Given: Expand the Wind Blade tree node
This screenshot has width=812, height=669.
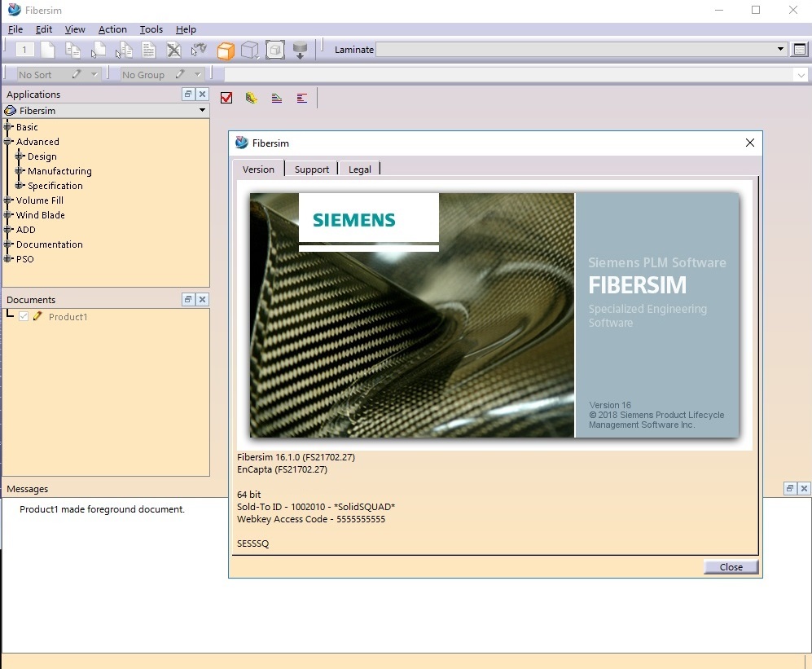Looking at the screenshot, I should tap(8, 214).
